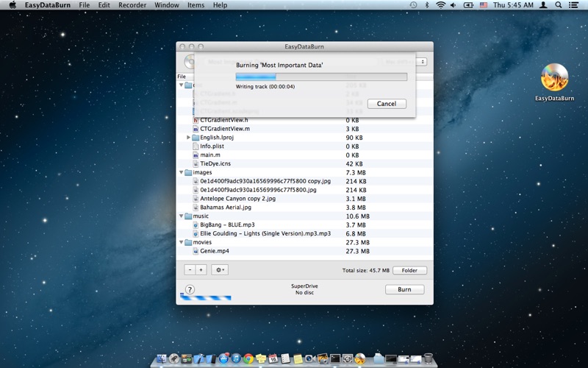Open the Wi-Fi status menu
The image size is (588, 368).
[440, 5]
